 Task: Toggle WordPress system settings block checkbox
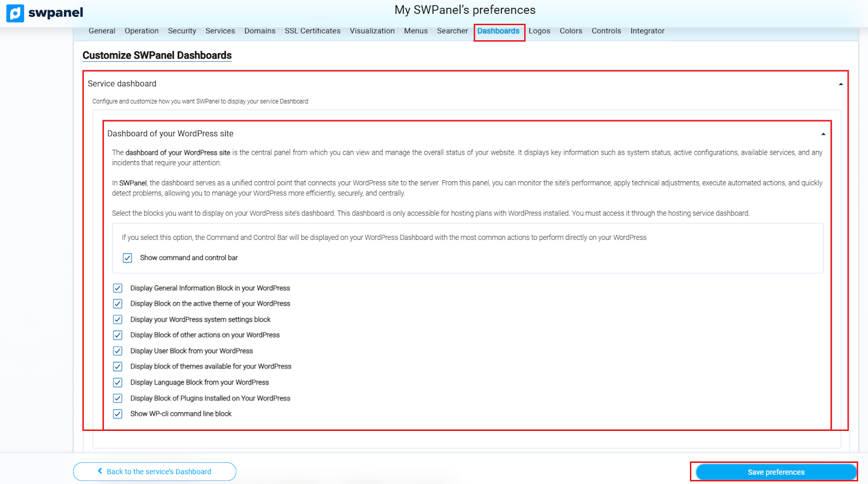click(118, 320)
